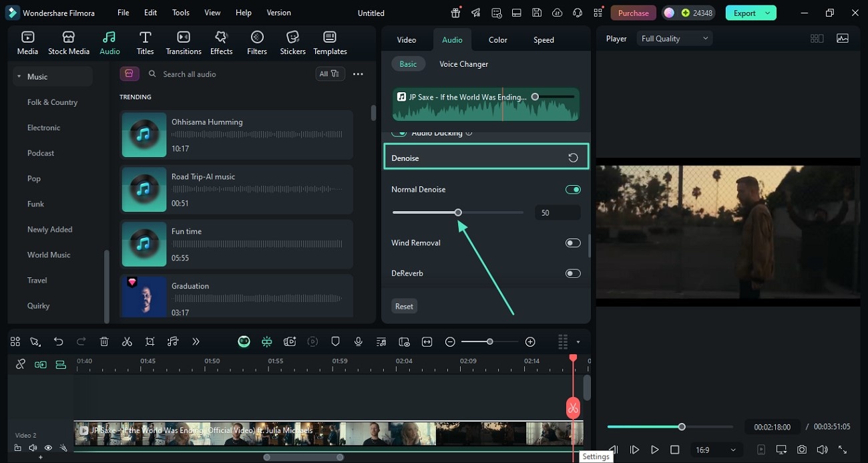
Task: Select the Electronic music category
Action: [x=43, y=128]
